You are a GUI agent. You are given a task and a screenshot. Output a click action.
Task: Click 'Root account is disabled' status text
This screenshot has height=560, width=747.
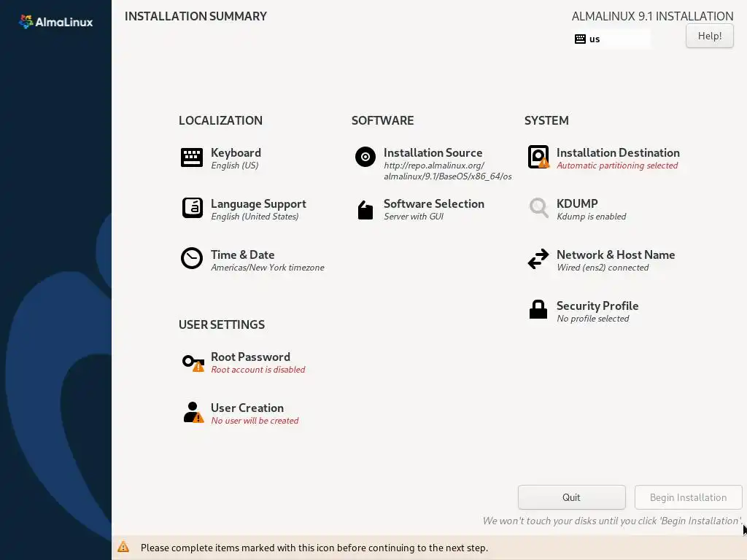pyautogui.click(x=258, y=370)
